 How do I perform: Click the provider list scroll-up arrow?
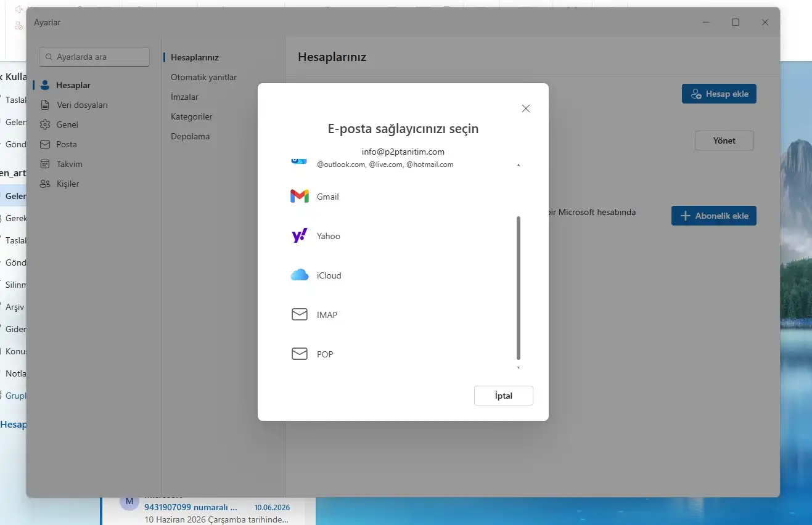519,165
